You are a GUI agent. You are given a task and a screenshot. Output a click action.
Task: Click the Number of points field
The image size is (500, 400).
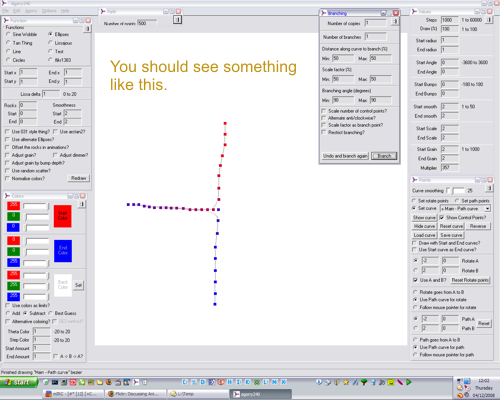click(147, 23)
